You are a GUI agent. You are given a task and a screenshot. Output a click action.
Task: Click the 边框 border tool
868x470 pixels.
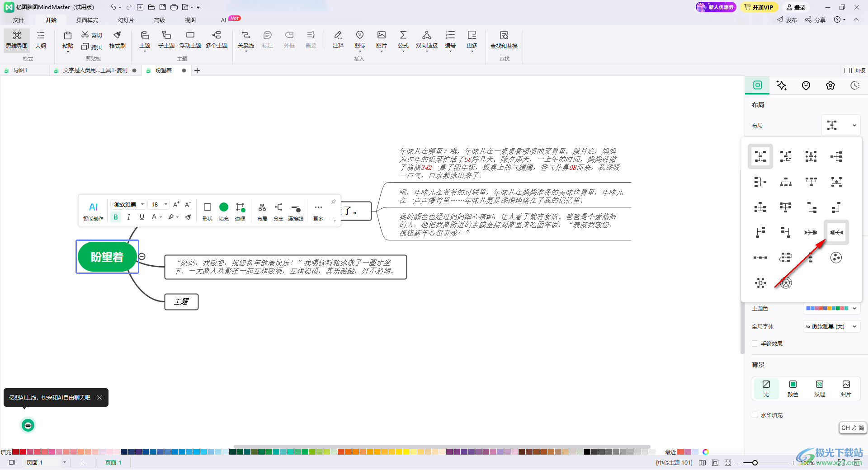[x=240, y=211]
